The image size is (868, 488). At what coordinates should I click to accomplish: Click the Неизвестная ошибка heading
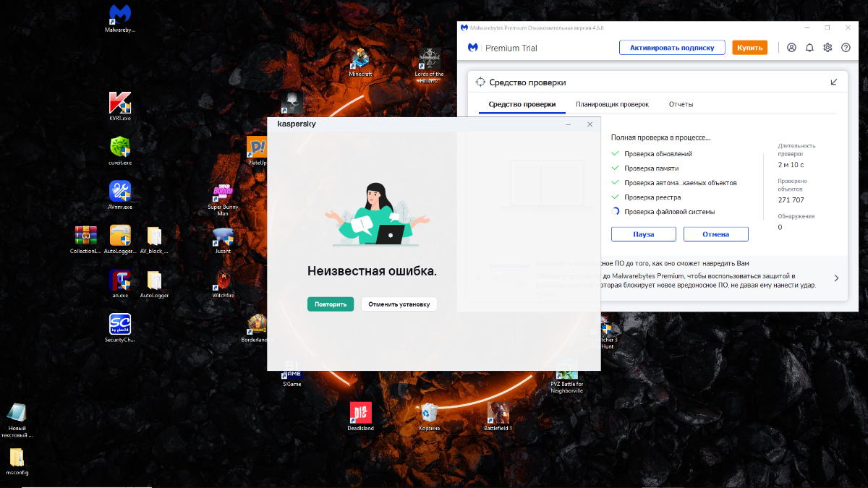(372, 272)
